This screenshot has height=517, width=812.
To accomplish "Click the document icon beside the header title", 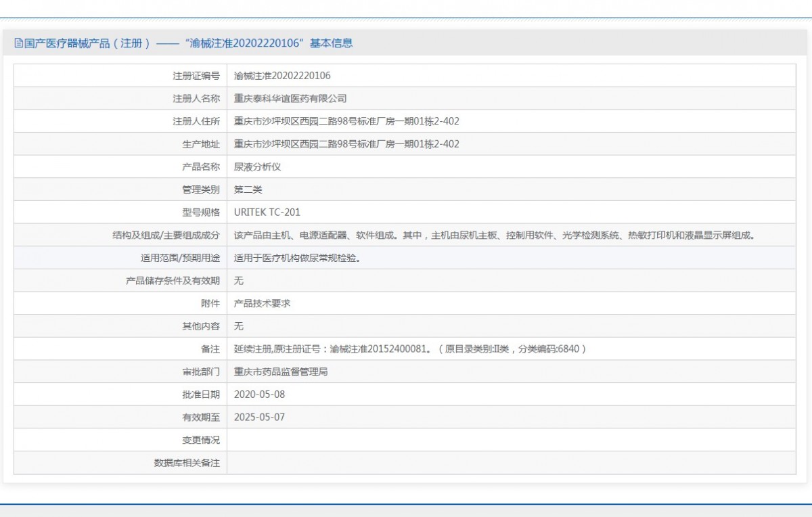I will click(x=18, y=43).
